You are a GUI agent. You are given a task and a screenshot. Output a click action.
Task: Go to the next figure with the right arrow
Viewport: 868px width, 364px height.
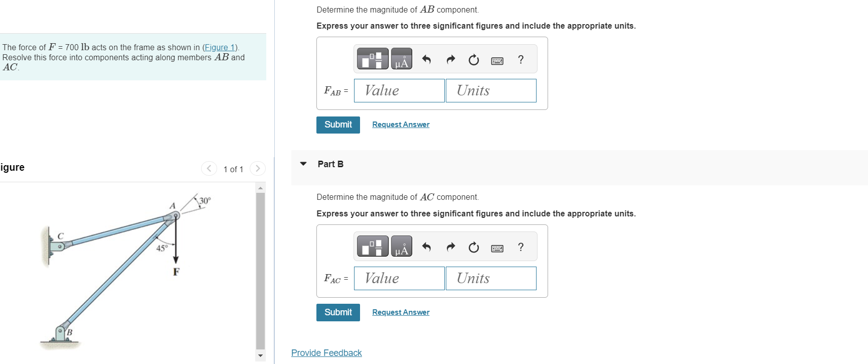click(257, 168)
